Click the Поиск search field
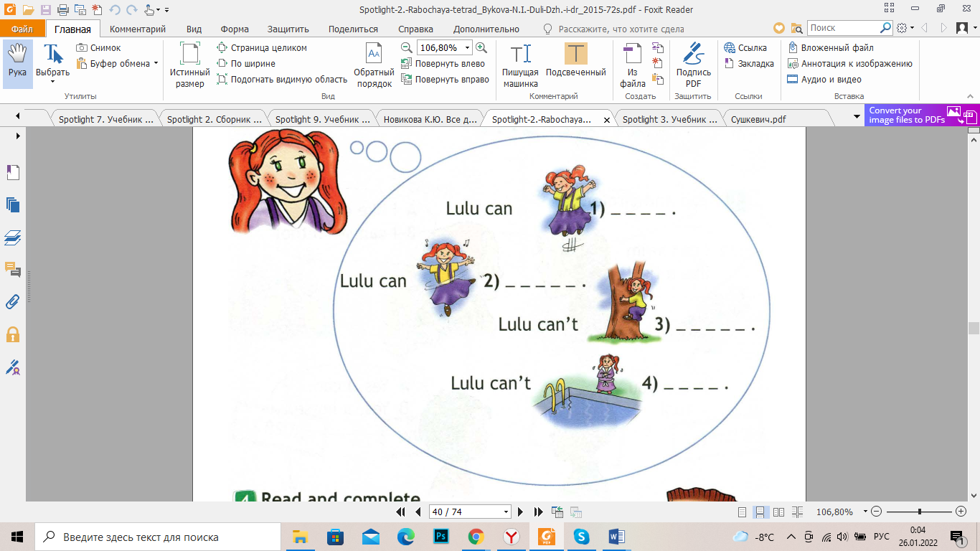Viewport: 980px width, 551px height. click(x=843, y=28)
